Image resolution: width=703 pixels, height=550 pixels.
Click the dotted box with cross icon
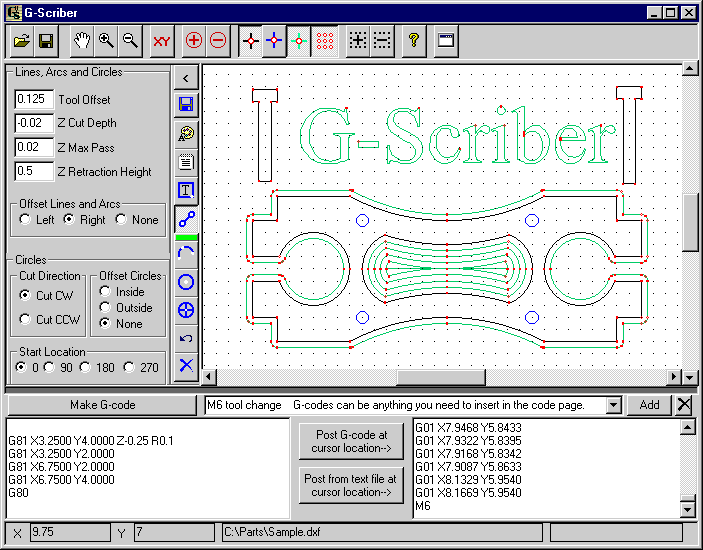coord(358,41)
